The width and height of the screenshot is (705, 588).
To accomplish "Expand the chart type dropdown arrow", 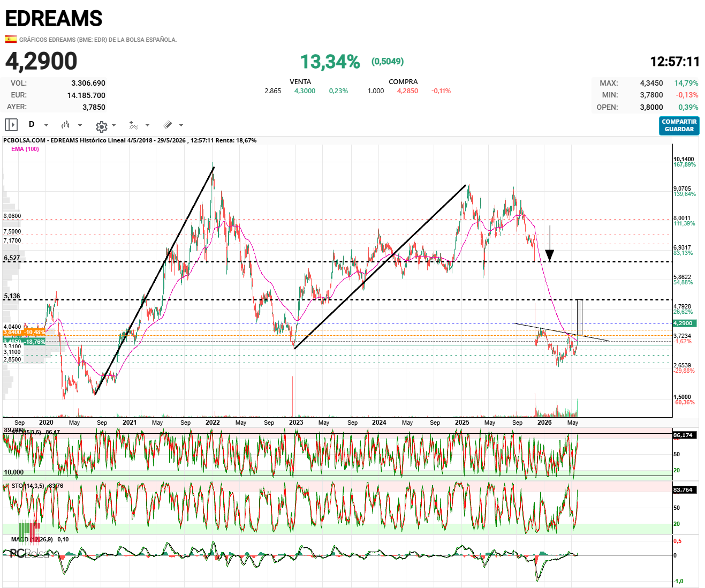I will coord(80,125).
